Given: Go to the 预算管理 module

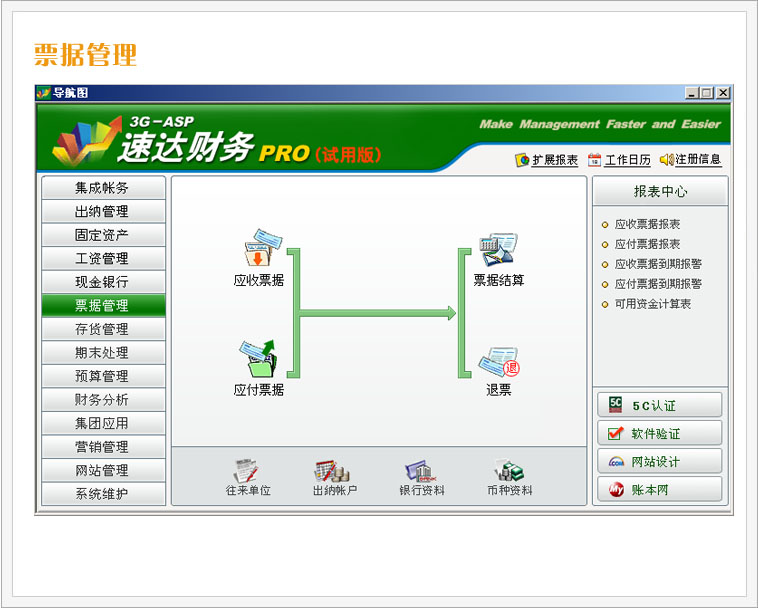Looking at the screenshot, I should coord(103,376).
